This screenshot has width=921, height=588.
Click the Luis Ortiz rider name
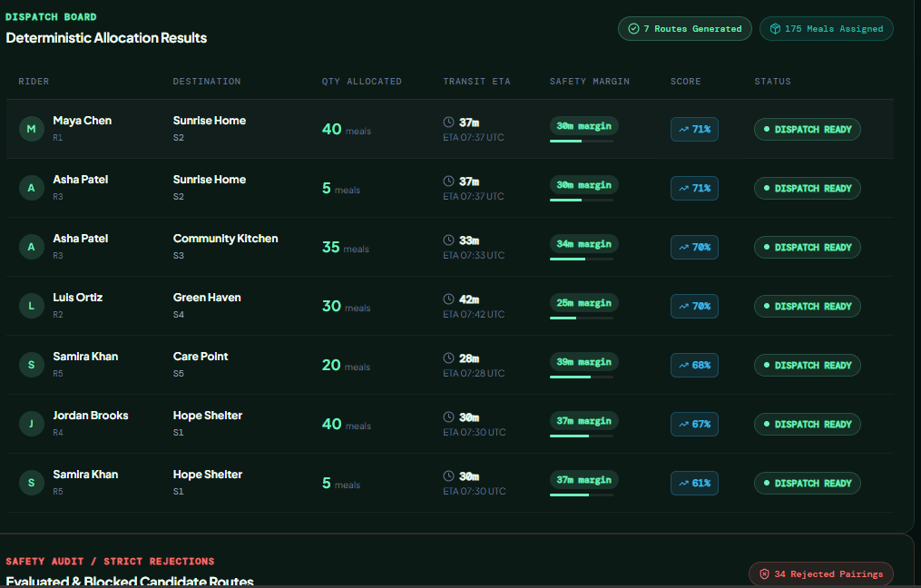77,298
